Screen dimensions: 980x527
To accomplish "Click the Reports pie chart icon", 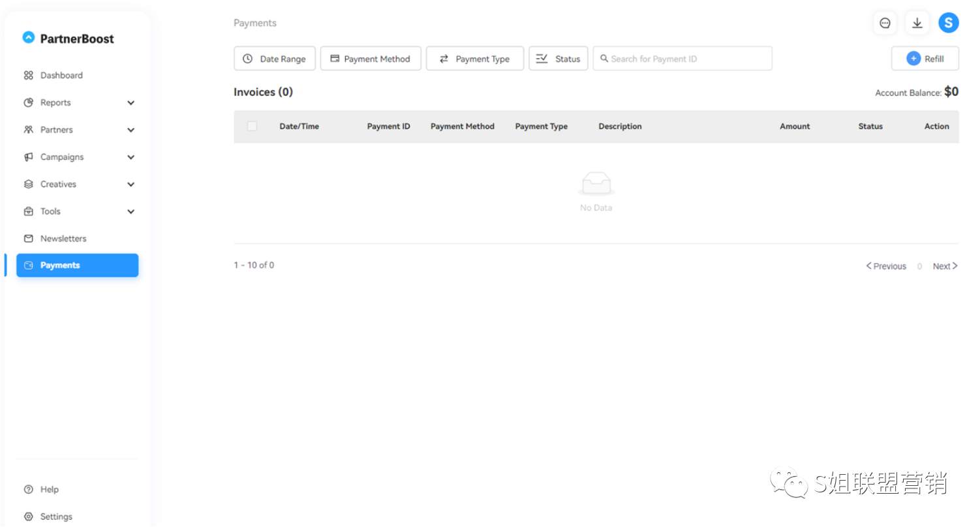I will [x=28, y=103].
